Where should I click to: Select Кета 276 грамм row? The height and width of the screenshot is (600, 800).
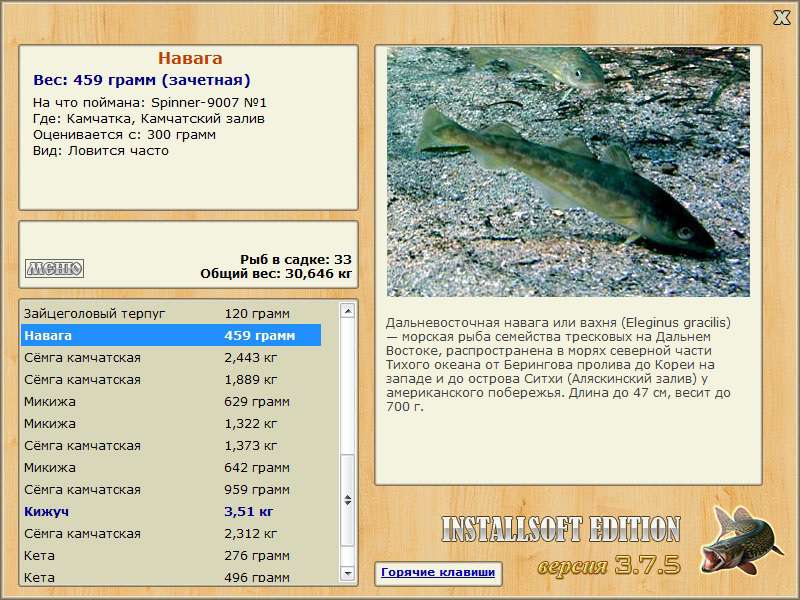click(172, 555)
